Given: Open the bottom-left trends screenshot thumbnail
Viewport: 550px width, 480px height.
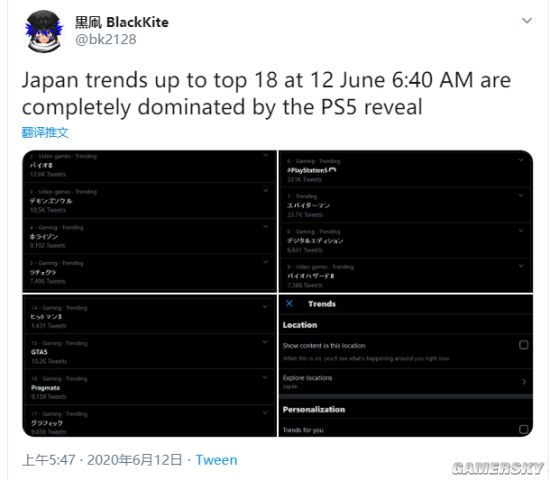Looking at the screenshot, I should [149, 366].
